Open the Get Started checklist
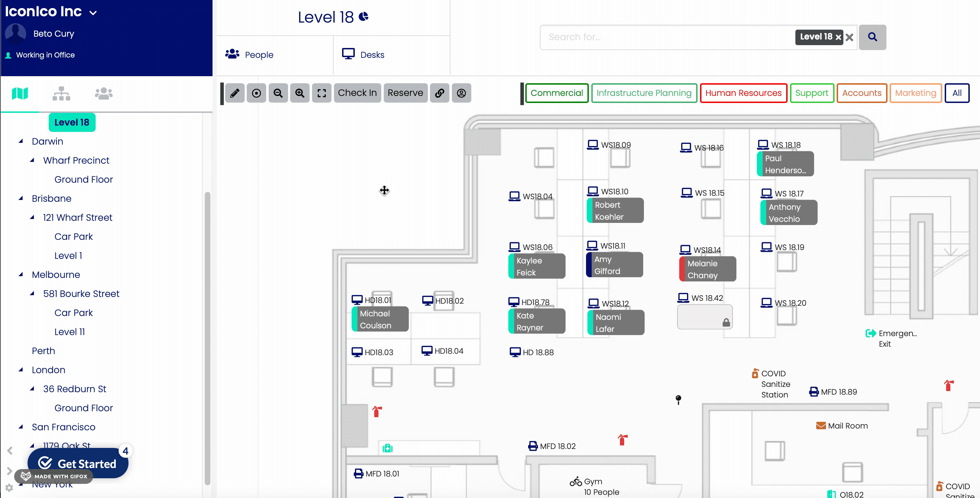The image size is (980, 498). click(78, 463)
